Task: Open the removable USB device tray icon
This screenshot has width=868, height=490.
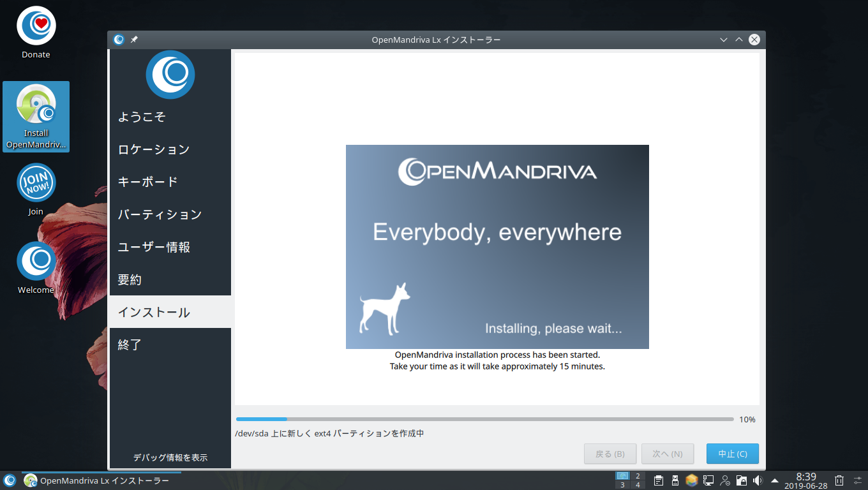Action: 675,480
